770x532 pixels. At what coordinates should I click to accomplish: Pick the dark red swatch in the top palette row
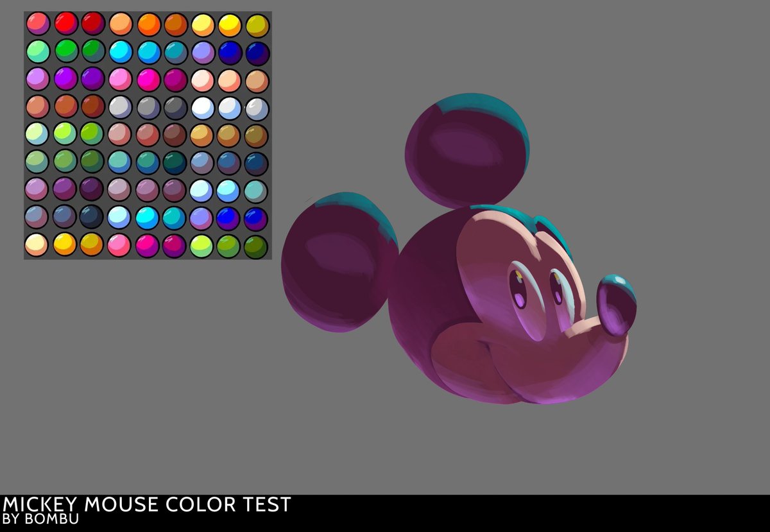tap(93, 24)
